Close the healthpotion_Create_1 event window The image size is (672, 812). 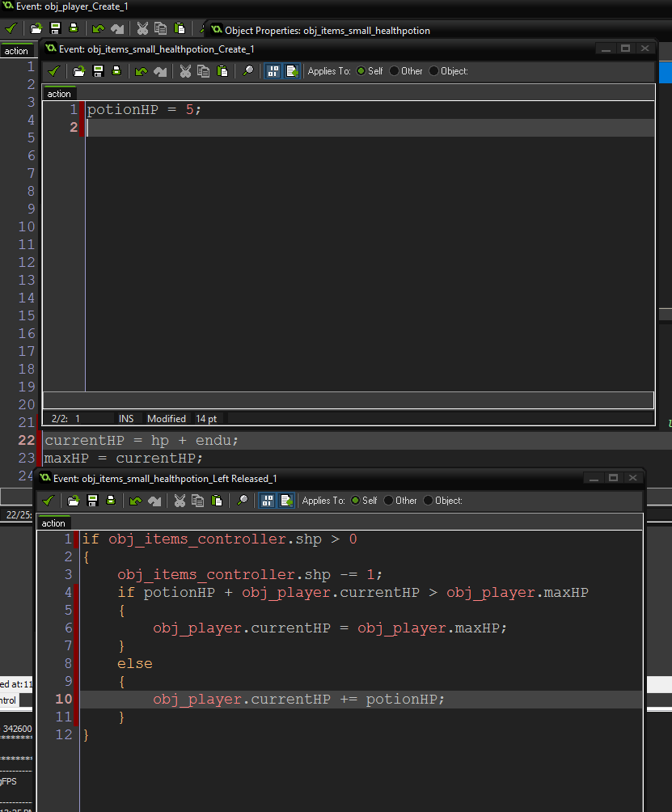tap(645, 49)
